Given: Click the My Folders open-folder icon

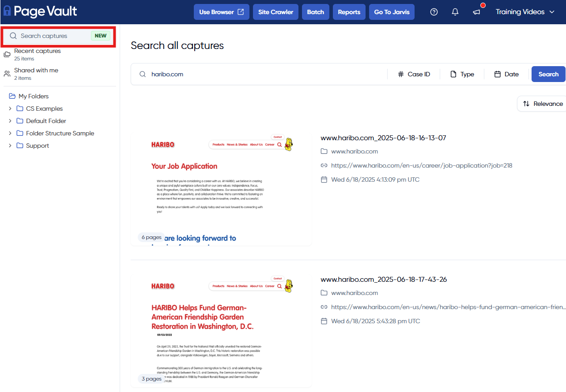Looking at the screenshot, I should coord(12,96).
